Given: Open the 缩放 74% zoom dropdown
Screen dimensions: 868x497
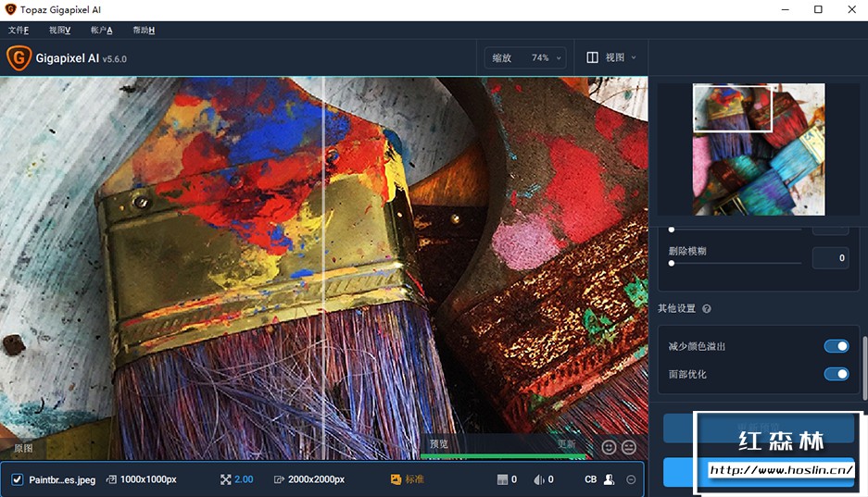Looking at the screenshot, I should [x=525, y=57].
